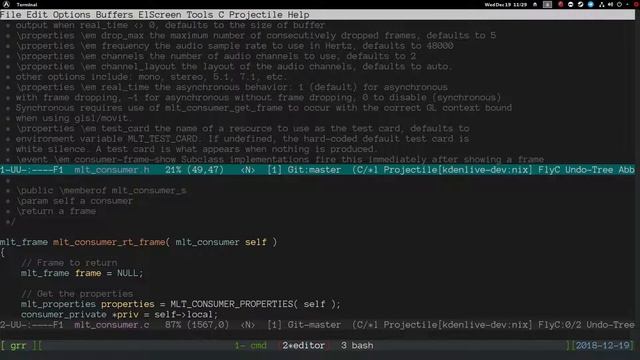640x360 pixels.
Task: Click the drop_max properties comment line
Action: click(256, 36)
